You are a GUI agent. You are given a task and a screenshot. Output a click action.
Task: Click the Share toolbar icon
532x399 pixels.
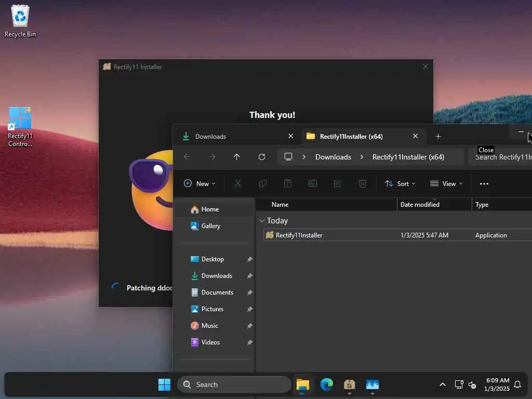point(338,183)
